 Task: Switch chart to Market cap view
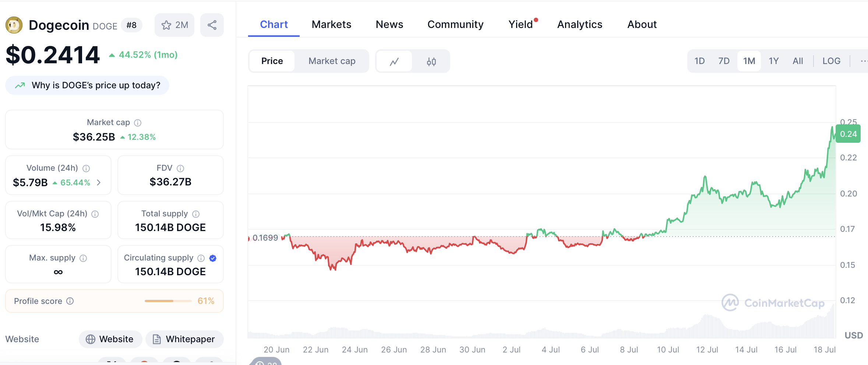pos(332,61)
